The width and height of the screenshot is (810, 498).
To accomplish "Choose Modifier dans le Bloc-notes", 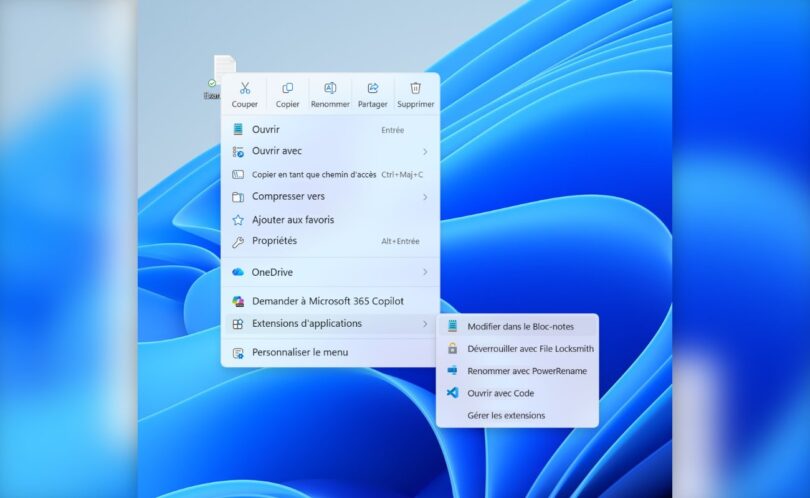I will [518, 326].
